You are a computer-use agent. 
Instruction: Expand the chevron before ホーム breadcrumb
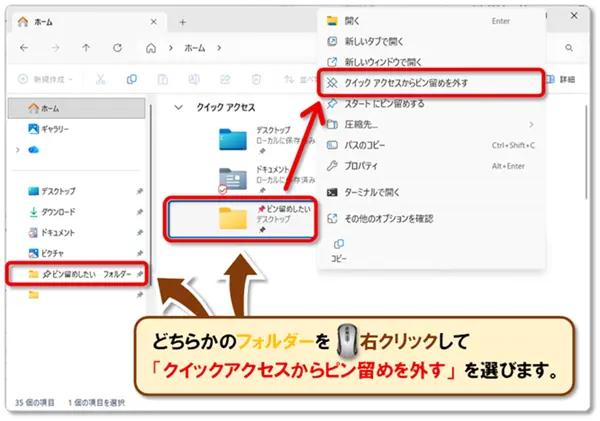(171, 48)
